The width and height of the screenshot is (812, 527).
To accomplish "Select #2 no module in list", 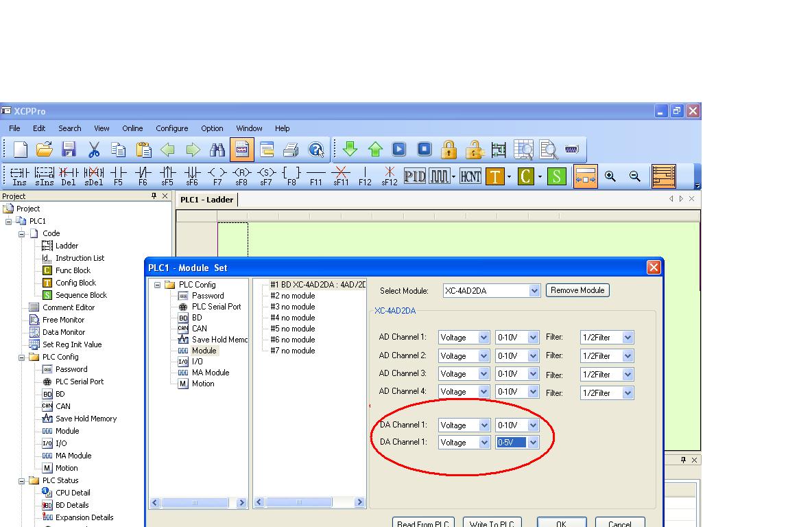I will [x=293, y=296].
